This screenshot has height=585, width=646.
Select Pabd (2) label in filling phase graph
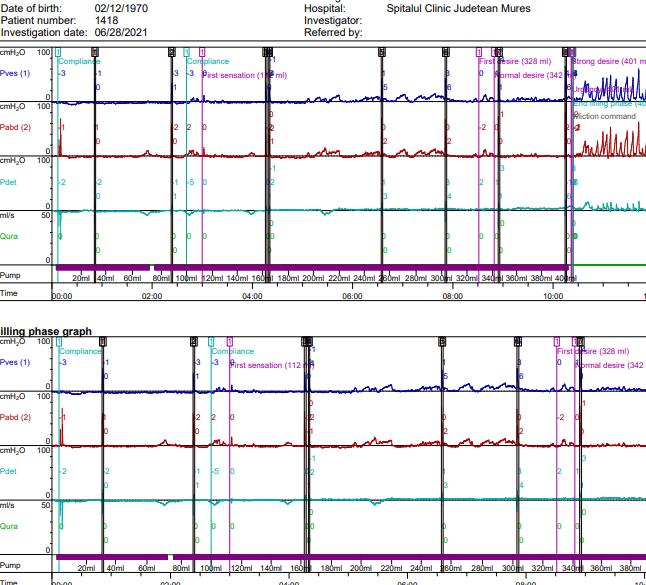tap(15, 417)
